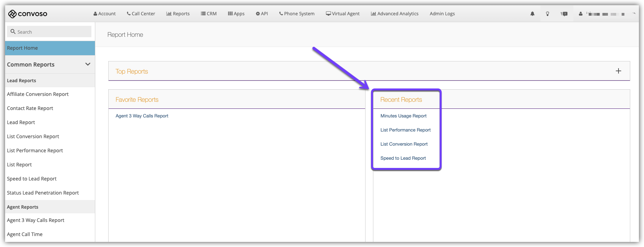This screenshot has width=644, height=247.
Task: Click the lightbulb tips icon
Action: [x=548, y=14]
